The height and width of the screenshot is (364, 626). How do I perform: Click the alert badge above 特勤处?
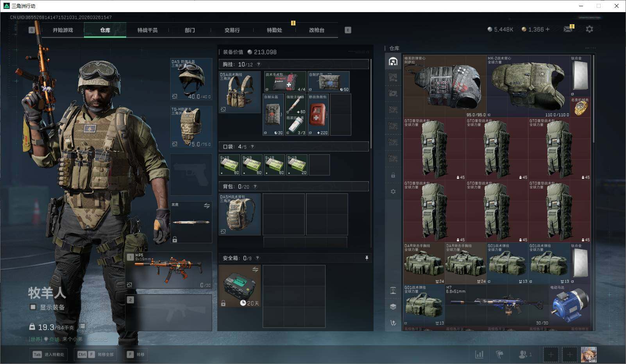[x=293, y=23]
